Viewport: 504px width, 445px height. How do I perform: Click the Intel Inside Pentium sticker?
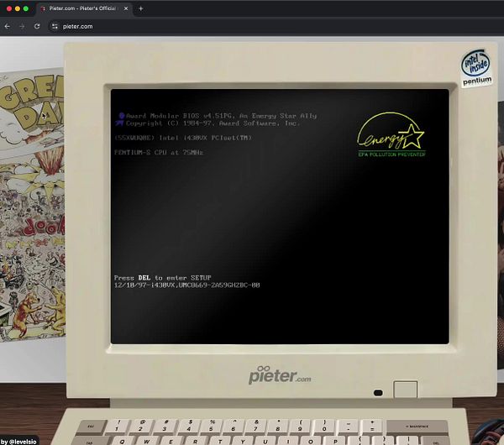click(476, 68)
